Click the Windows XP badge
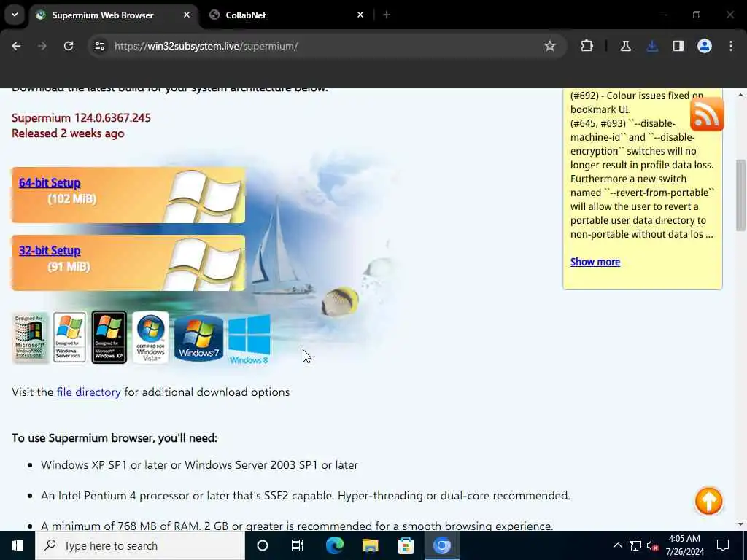747x560 pixels. pos(109,337)
